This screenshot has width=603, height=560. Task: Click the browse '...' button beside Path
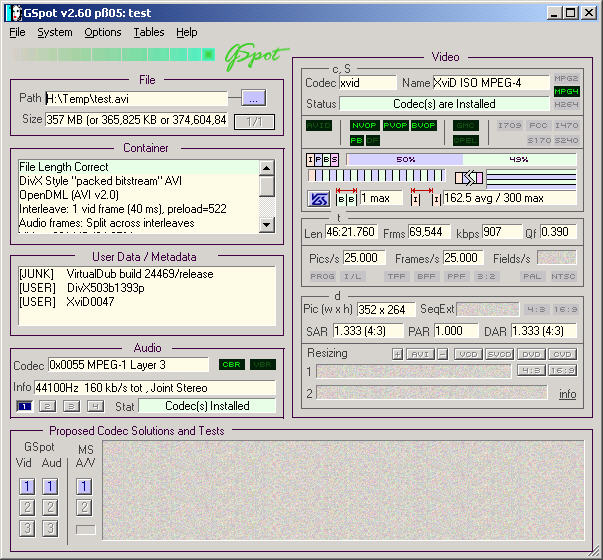[x=253, y=98]
